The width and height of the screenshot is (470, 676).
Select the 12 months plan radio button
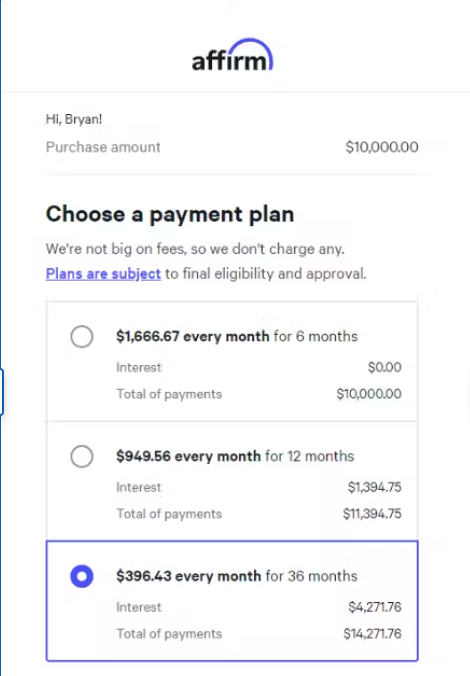click(82, 456)
